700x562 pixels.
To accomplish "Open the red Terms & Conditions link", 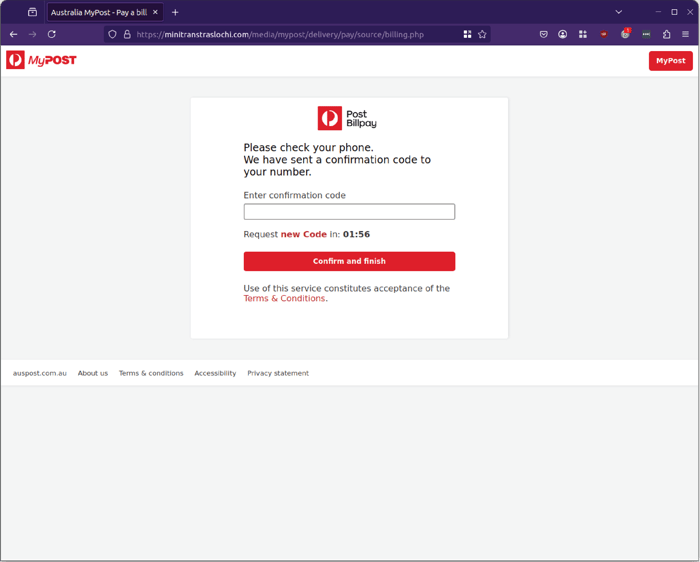I will tap(284, 299).
